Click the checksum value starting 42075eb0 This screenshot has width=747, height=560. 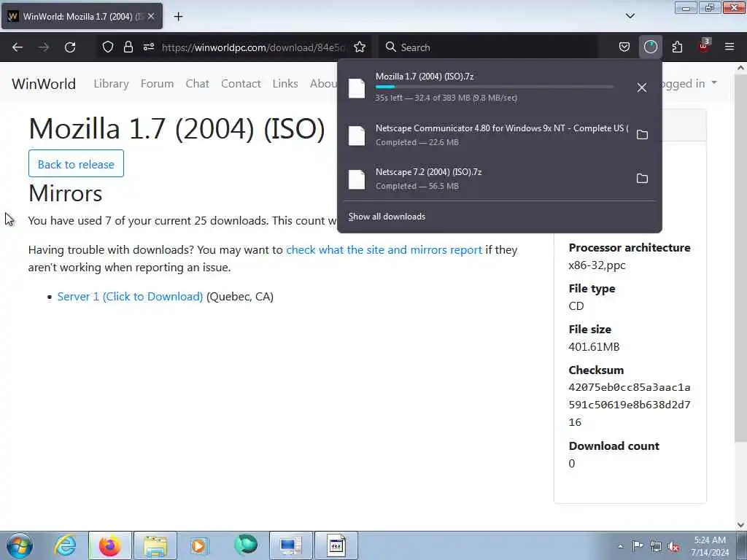(x=630, y=405)
